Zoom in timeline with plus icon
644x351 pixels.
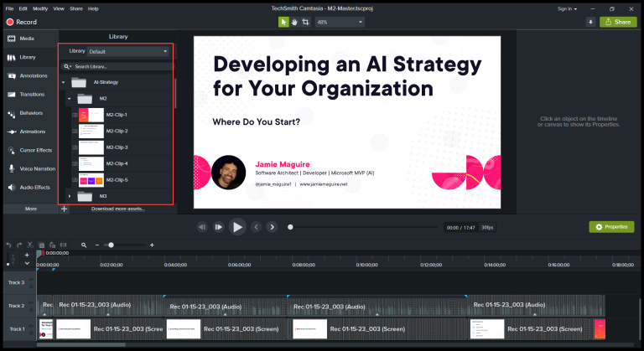coord(152,245)
